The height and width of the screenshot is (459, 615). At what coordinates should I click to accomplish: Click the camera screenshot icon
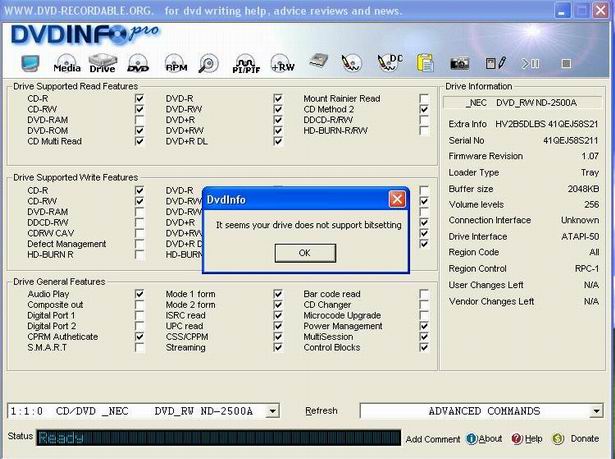pos(459,64)
